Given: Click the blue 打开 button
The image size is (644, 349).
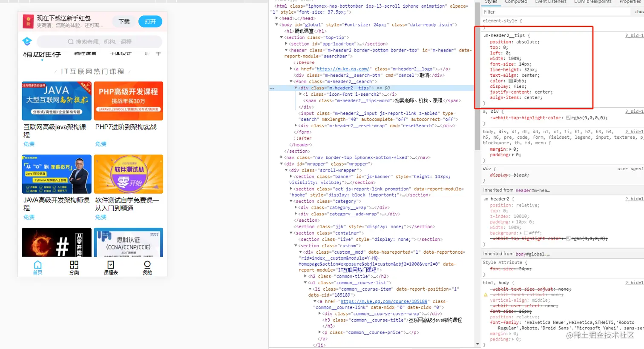Looking at the screenshot, I should [150, 21].
